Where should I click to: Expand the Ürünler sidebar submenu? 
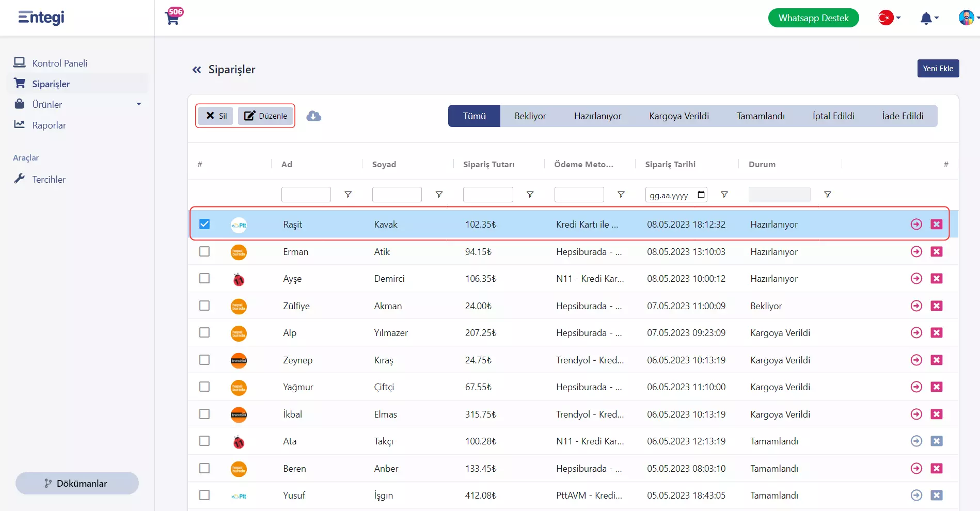(138, 104)
